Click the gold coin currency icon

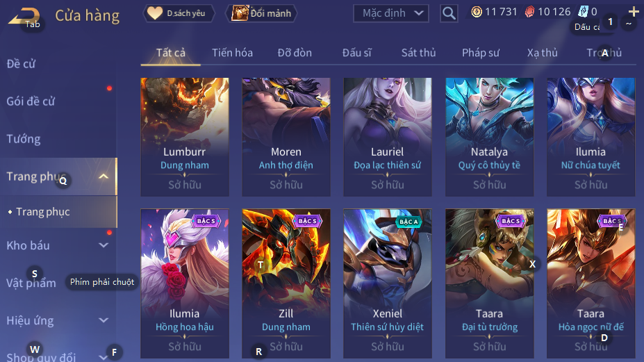pyautogui.click(x=477, y=12)
